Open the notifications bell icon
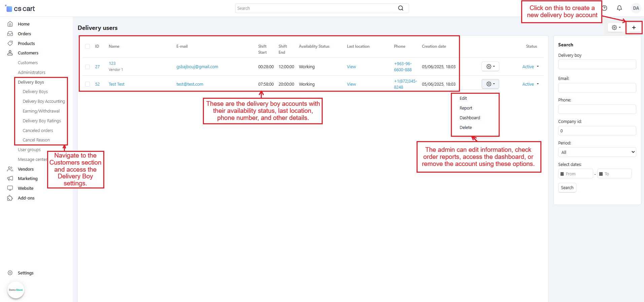This screenshot has width=644, height=302. point(619,8)
